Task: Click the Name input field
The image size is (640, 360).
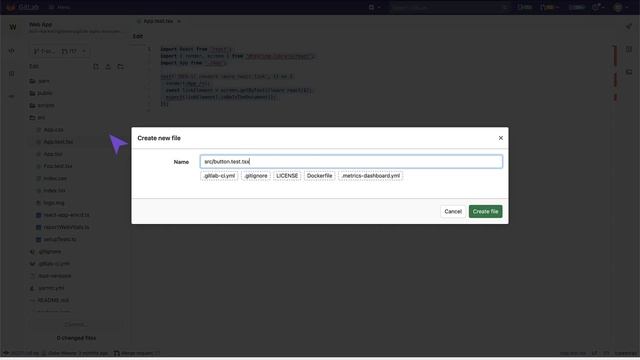Action: click(351, 162)
